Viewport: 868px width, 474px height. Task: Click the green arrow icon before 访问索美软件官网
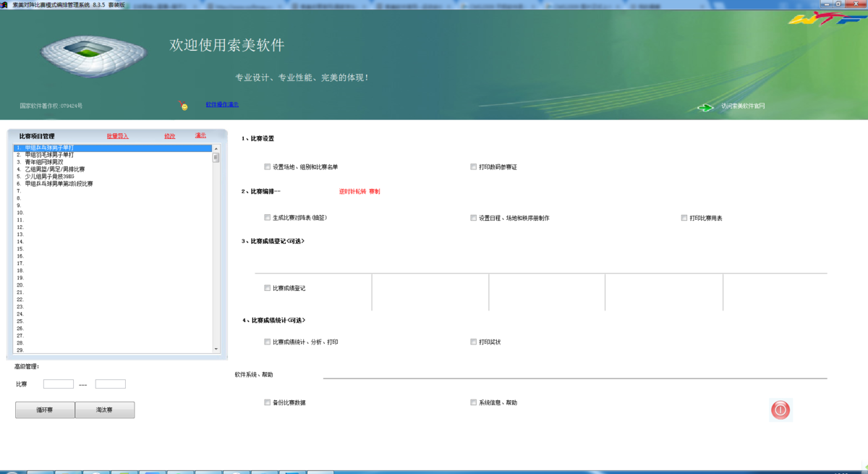coord(704,106)
